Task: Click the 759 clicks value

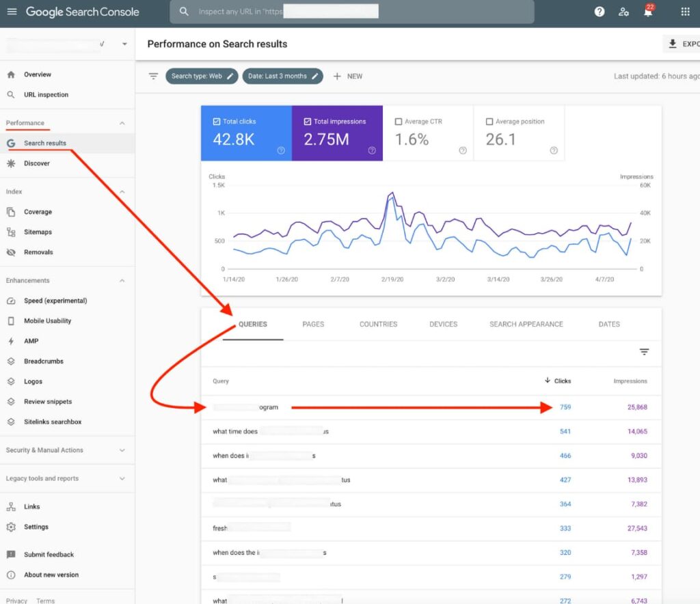Action: [x=565, y=407]
